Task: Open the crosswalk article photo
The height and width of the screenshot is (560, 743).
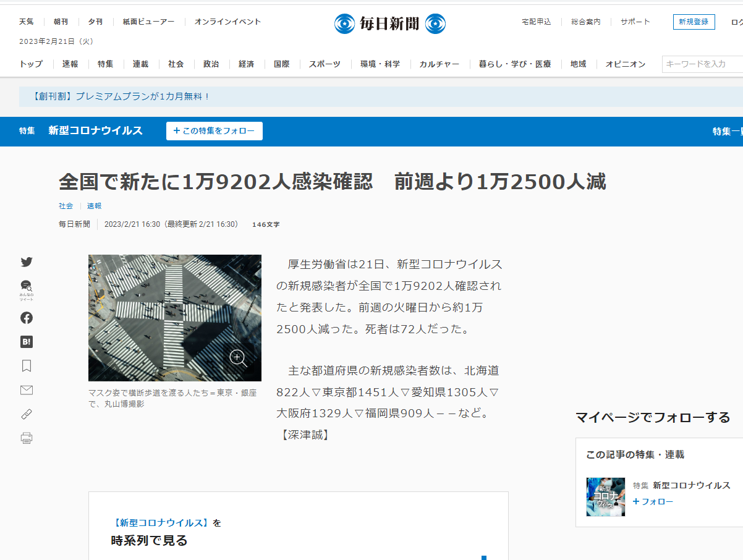Action: point(175,318)
